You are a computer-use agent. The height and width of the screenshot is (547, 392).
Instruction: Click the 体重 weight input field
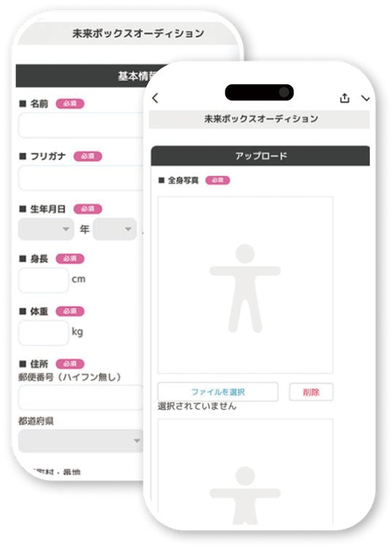click(43, 332)
